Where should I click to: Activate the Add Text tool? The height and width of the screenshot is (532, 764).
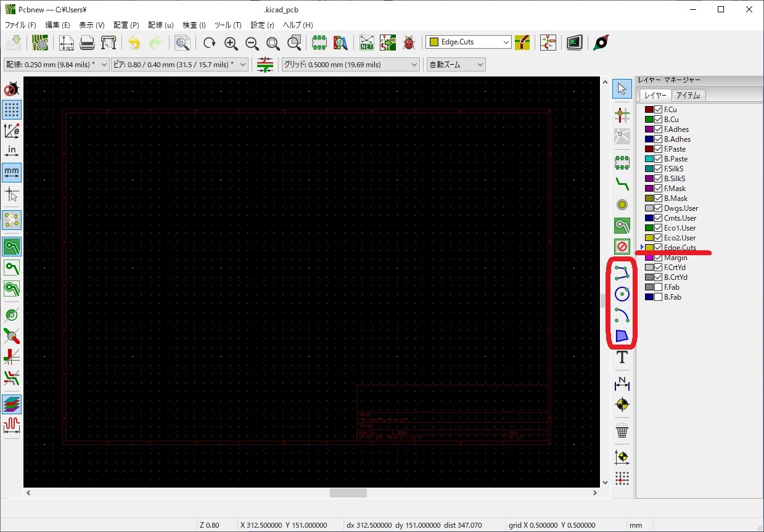click(622, 356)
